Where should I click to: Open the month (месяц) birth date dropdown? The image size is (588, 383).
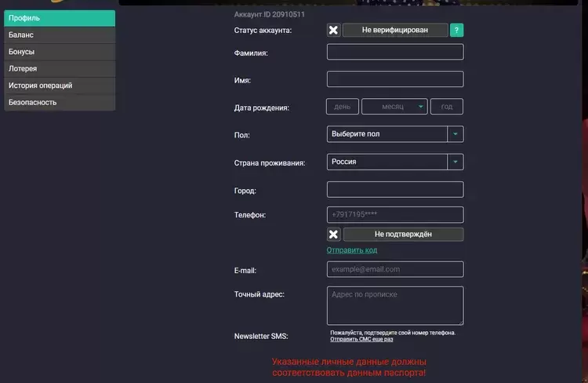394,107
